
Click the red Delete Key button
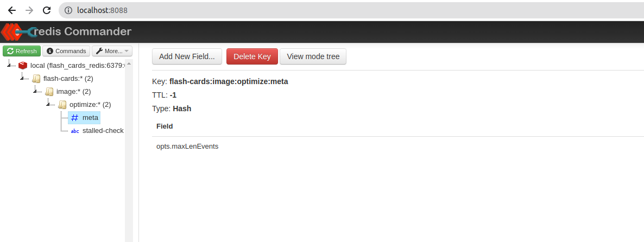(x=252, y=56)
